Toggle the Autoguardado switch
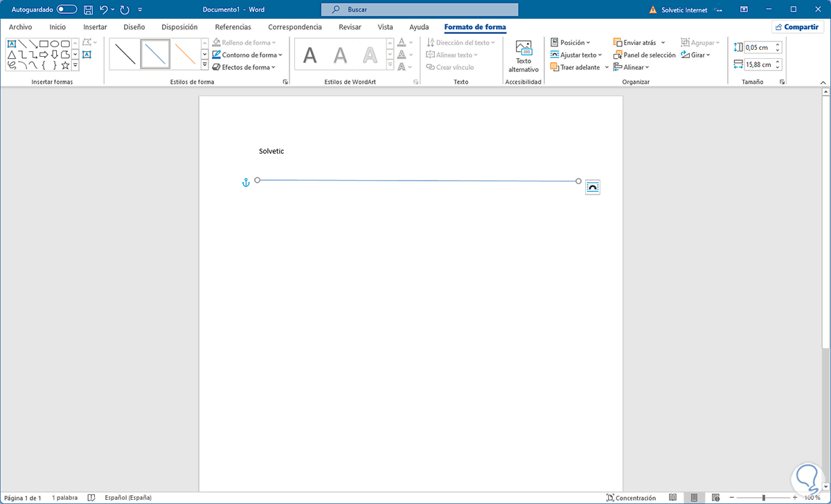Image resolution: width=831 pixels, height=504 pixels. [67, 10]
